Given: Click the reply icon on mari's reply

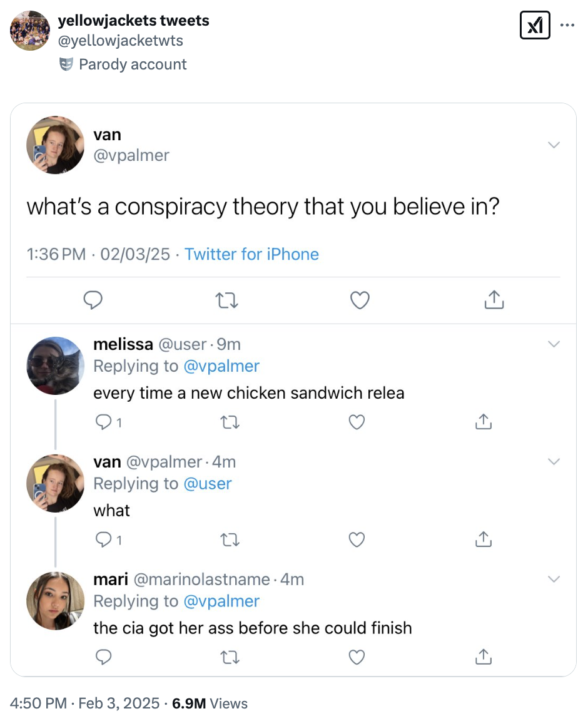Looking at the screenshot, I should (104, 657).
